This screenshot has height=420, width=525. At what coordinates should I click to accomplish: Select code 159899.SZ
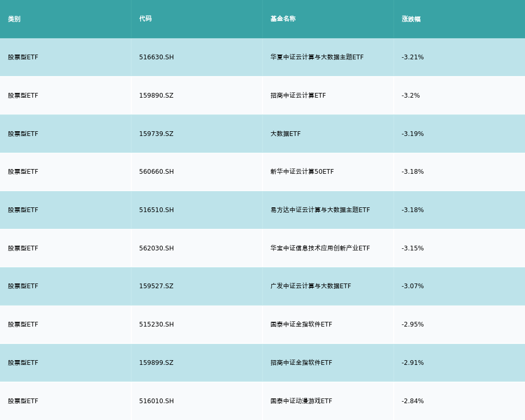[x=156, y=363]
